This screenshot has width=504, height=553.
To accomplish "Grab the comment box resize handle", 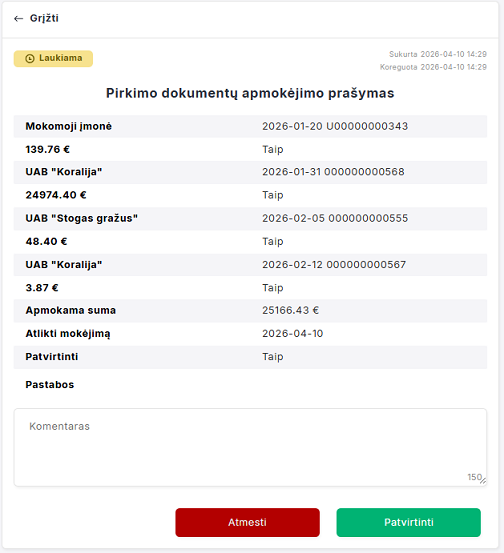I will (483, 481).
